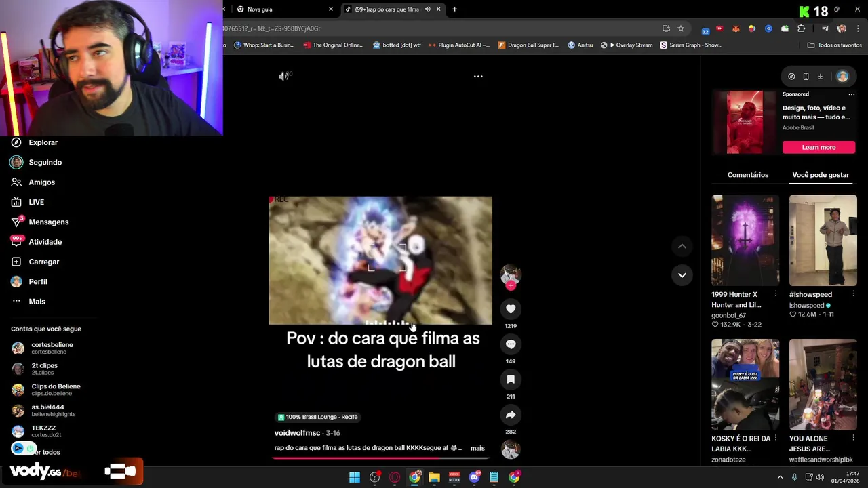
Task: Open the Anitsu bookmark
Action: coord(580,45)
